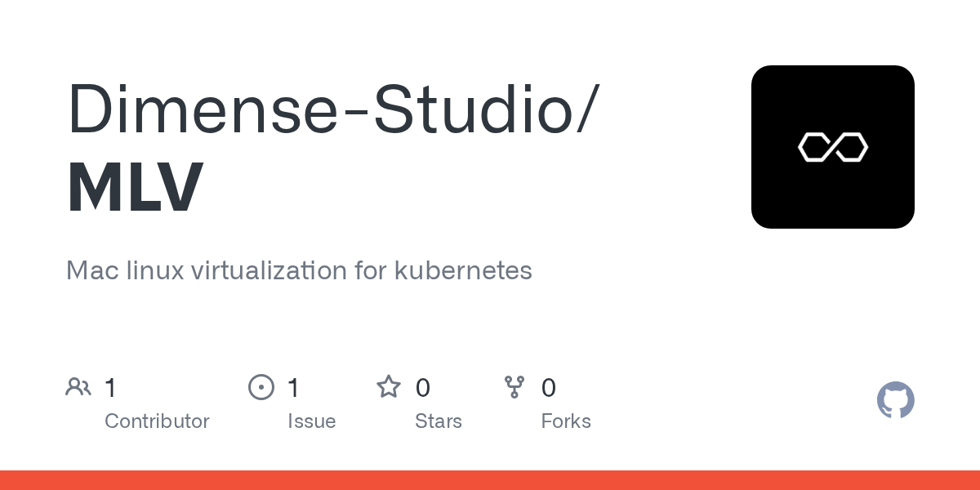The height and width of the screenshot is (490, 980).
Task: Click the star outline icon
Action: coord(390,387)
